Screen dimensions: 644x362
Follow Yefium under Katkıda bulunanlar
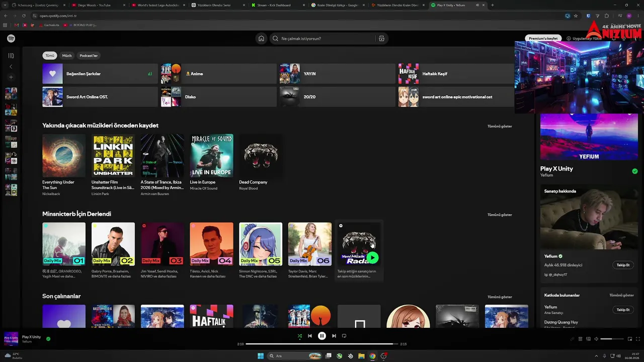[623, 310]
